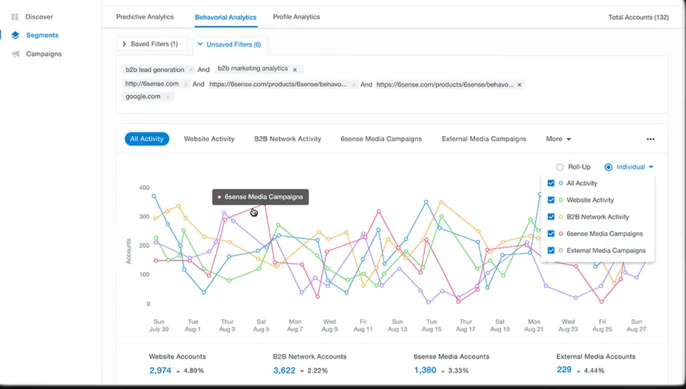Uncheck All Activity series checkbox
This screenshot has height=389, width=686.
pyautogui.click(x=551, y=183)
